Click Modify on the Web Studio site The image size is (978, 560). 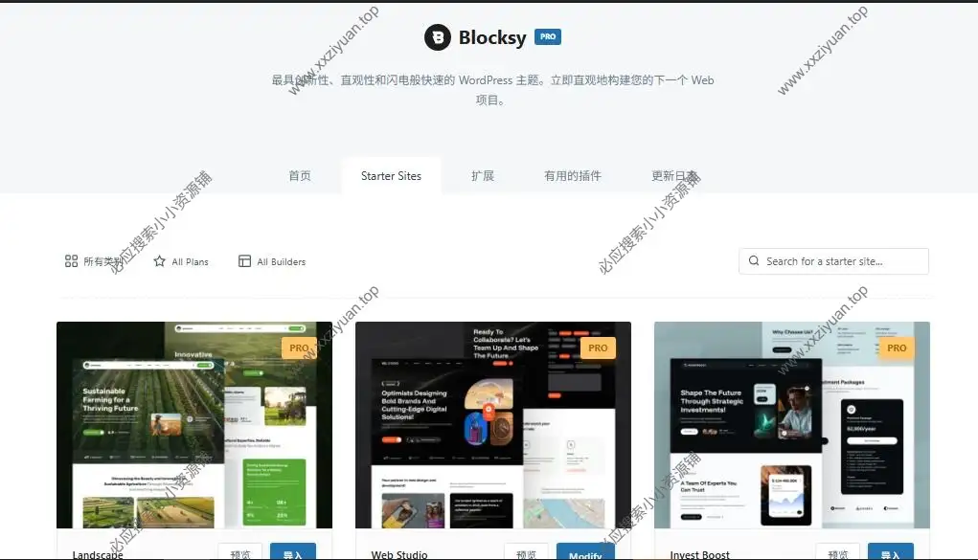click(585, 553)
